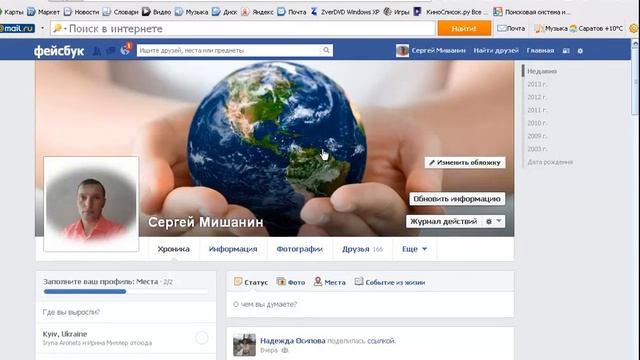Open the КиноСписок.ру bookmark
The height and width of the screenshot is (360, 640).
pyautogui.click(x=451, y=12)
